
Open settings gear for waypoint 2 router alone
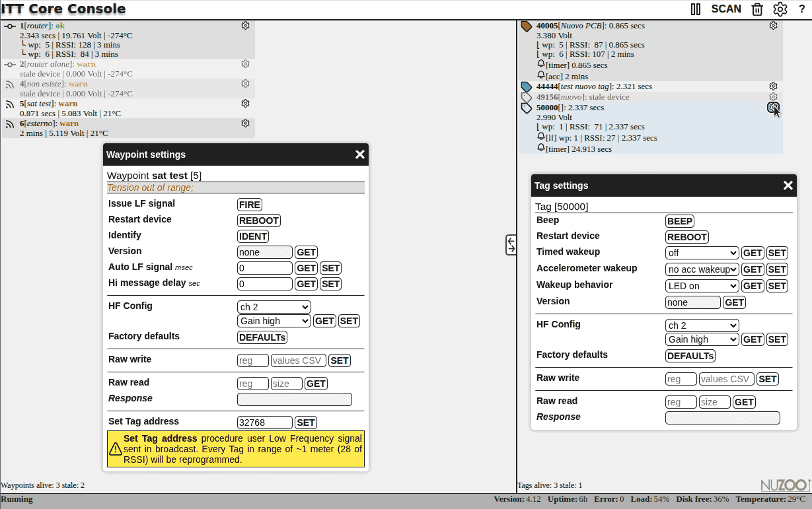245,64
